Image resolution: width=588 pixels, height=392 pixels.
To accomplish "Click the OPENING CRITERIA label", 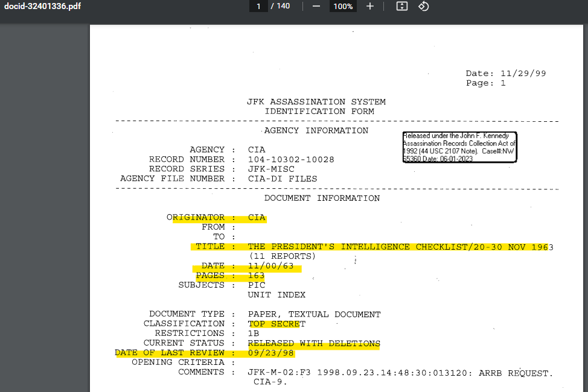I will (178, 362).
